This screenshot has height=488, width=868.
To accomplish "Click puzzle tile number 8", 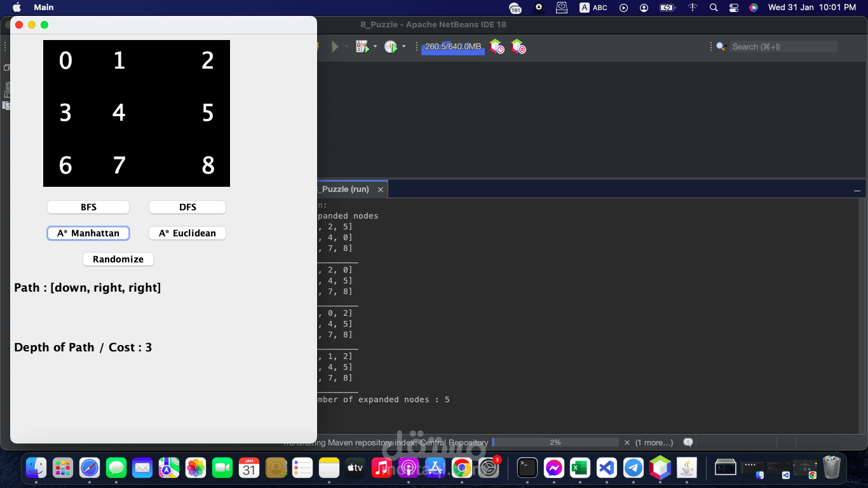I will click(208, 166).
